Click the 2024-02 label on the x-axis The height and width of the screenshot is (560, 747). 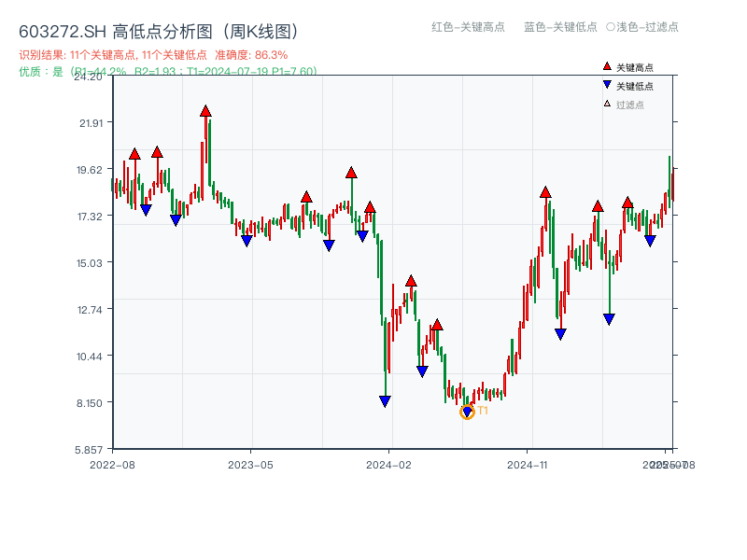pos(387,463)
